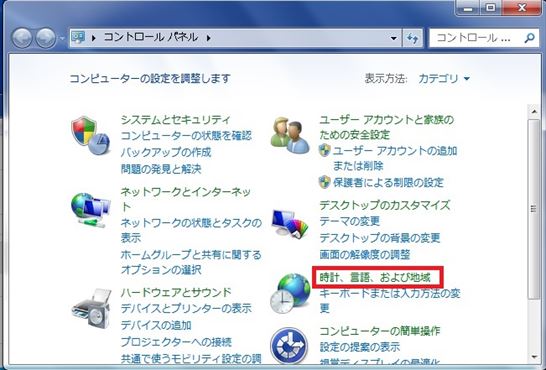The width and height of the screenshot is (546, 370).
Task: Open the recent pages dropdown near navigation arrows
Action: point(62,38)
